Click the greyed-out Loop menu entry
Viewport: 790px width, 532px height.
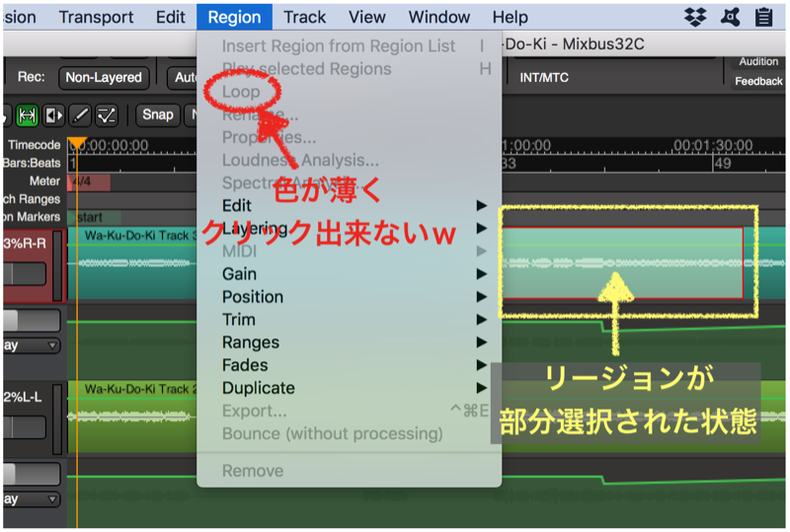click(349, 92)
